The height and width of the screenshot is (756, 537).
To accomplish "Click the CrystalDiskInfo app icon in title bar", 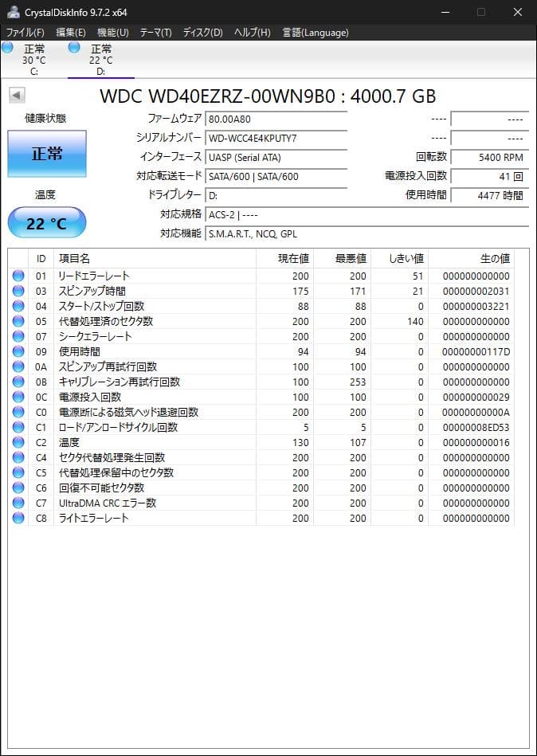I will pos(13,12).
